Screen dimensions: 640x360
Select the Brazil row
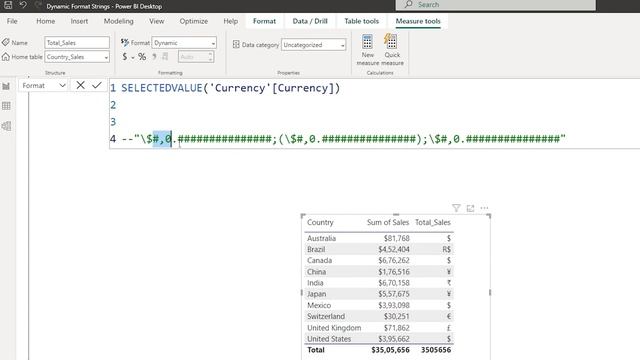[379, 249]
